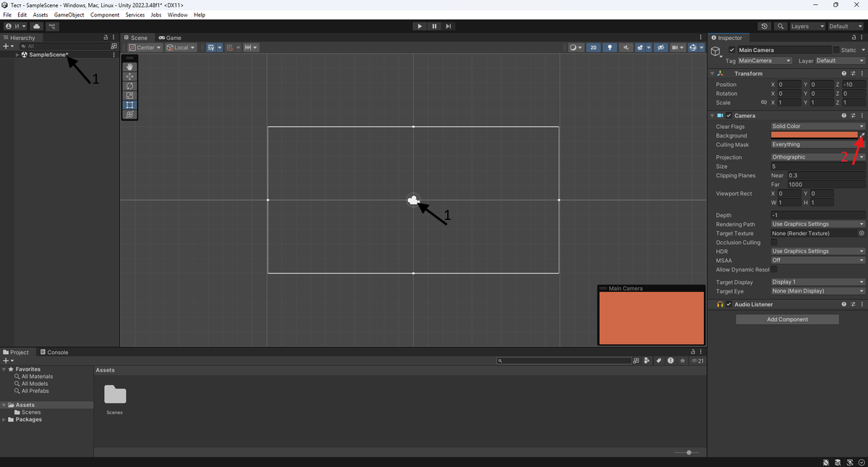Open the Undo History button
This screenshot has height=467, width=868.
765,26
